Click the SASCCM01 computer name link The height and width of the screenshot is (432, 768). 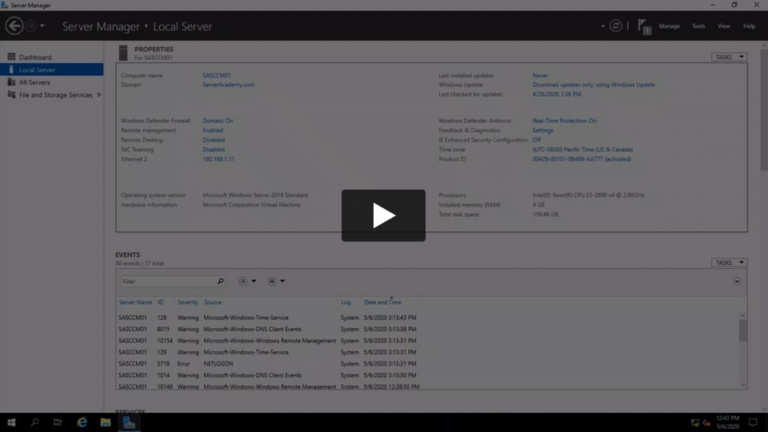tap(214, 75)
